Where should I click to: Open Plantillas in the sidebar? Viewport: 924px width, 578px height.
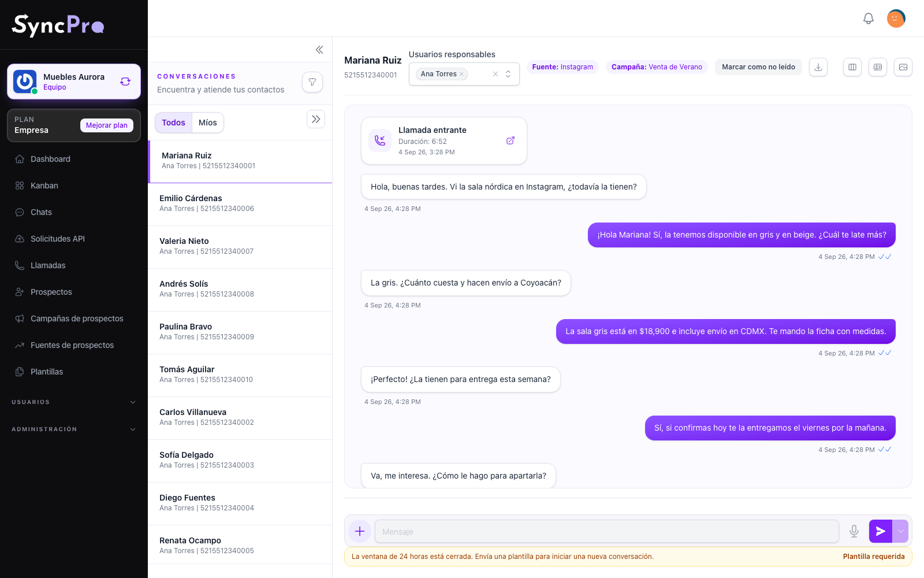(74, 372)
